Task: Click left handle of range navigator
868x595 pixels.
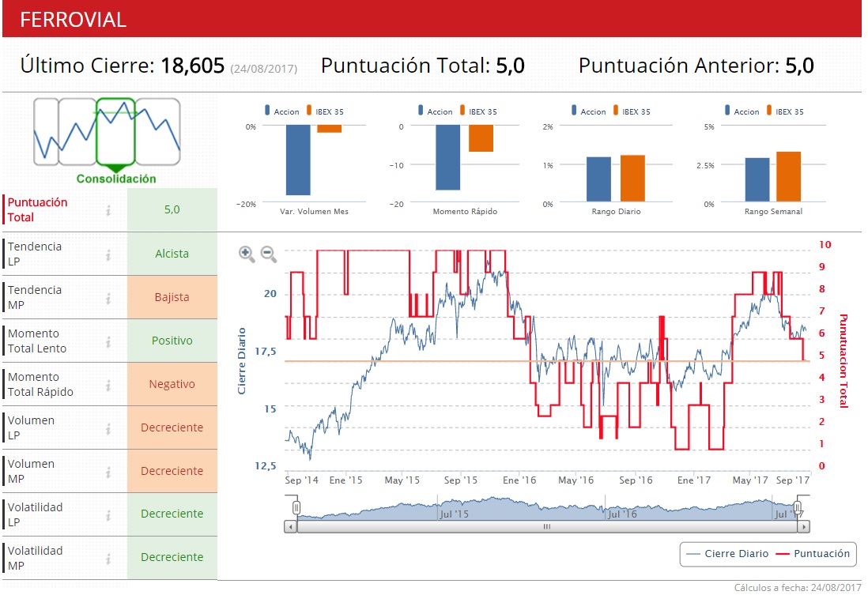Action: pos(296,507)
